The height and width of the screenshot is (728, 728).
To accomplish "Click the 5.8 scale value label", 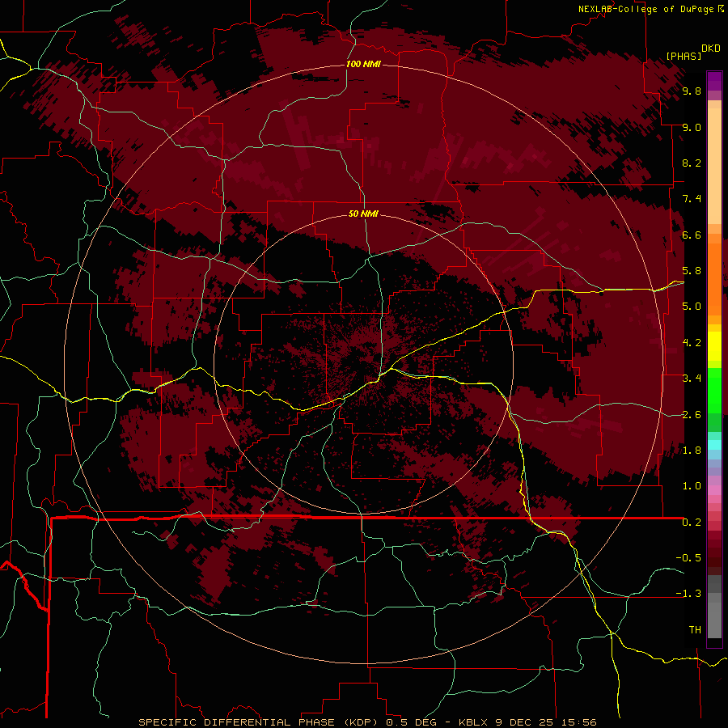I will (692, 271).
